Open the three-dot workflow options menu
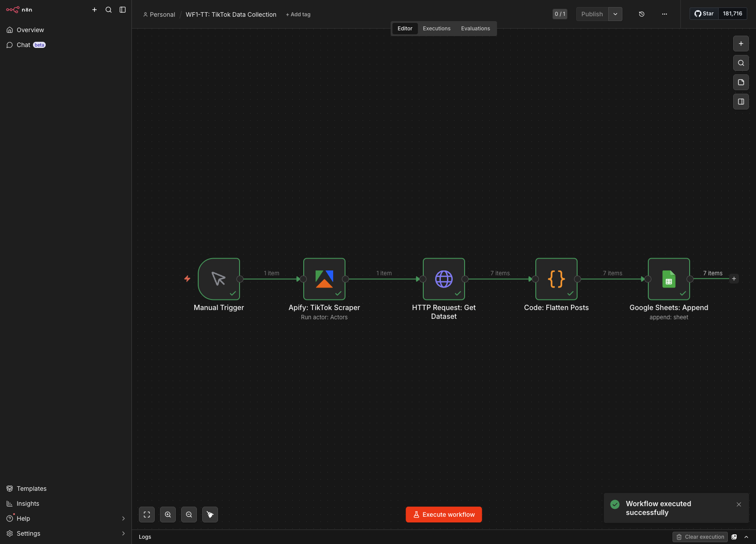Image resolution: width=756 pixels, height=544 pixels. (665, 14)
